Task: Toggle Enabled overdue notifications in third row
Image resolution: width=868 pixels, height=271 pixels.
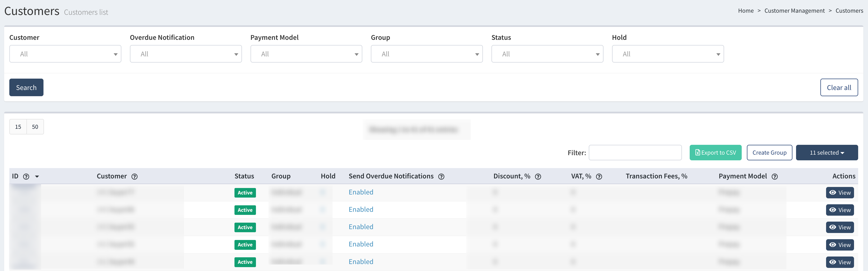Action: pos(361,227)
